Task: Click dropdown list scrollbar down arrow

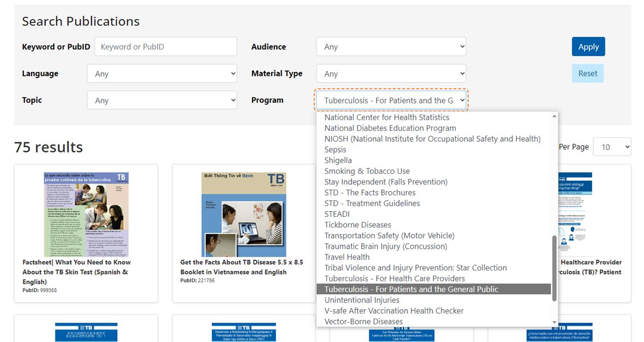Action: coord(554,322)
